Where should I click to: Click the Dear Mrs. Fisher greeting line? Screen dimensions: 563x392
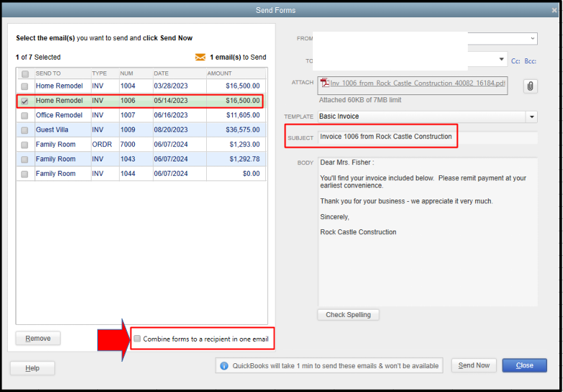[x=347, y=163]
